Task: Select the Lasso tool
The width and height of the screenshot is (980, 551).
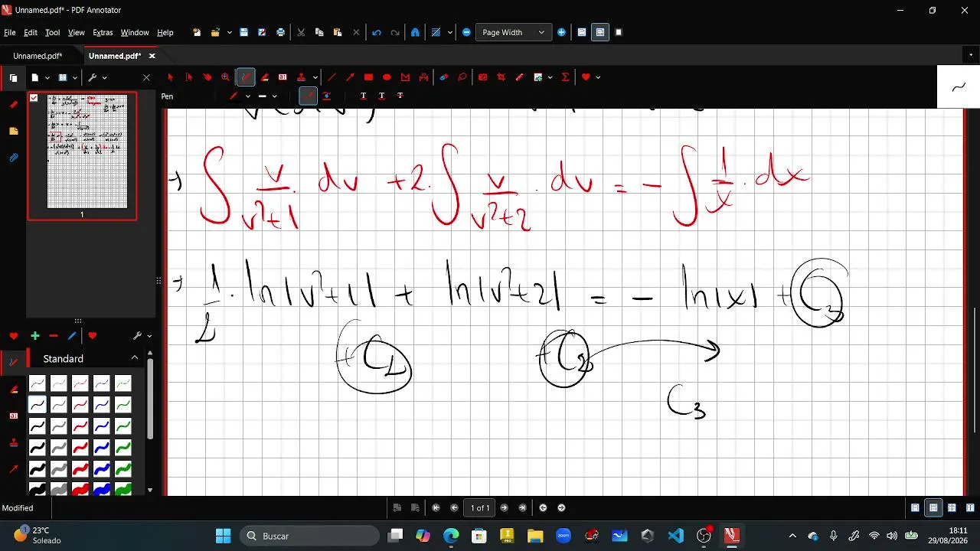Action: pos(462,77)
